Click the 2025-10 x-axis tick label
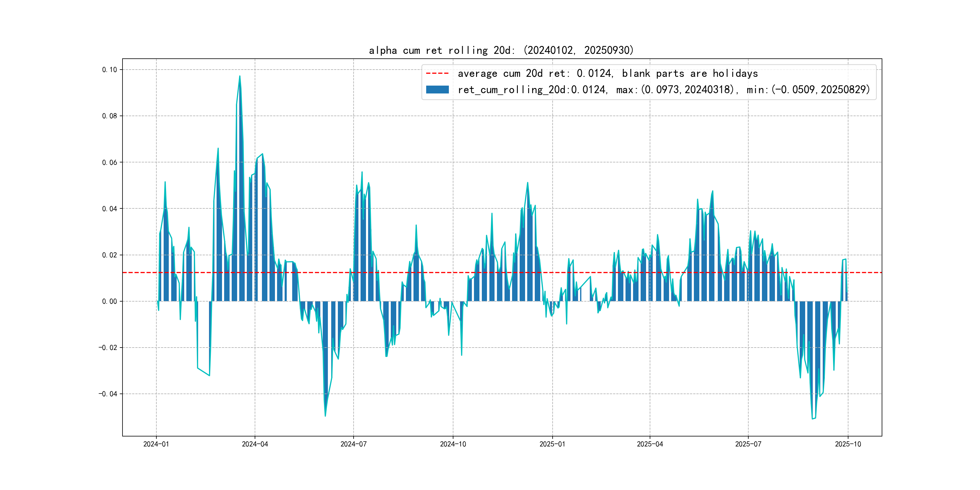The height and width of the screenshot is (490, 980). [x=848, y=444]
